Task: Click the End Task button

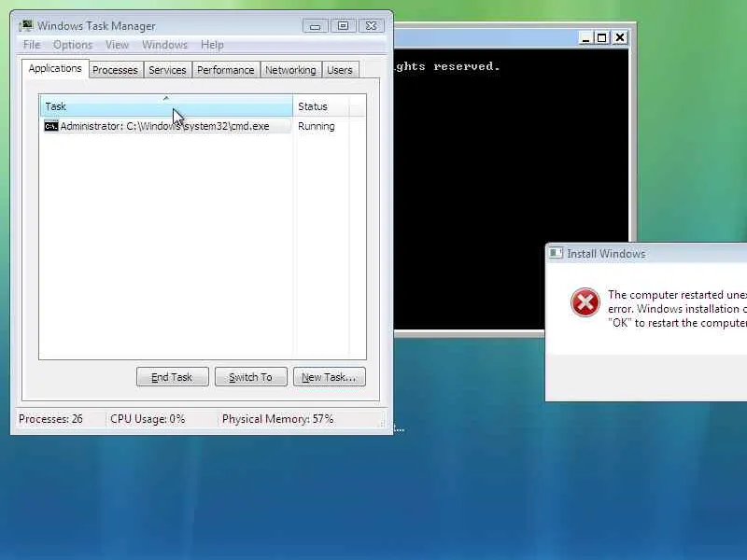Action: point(173,377)
